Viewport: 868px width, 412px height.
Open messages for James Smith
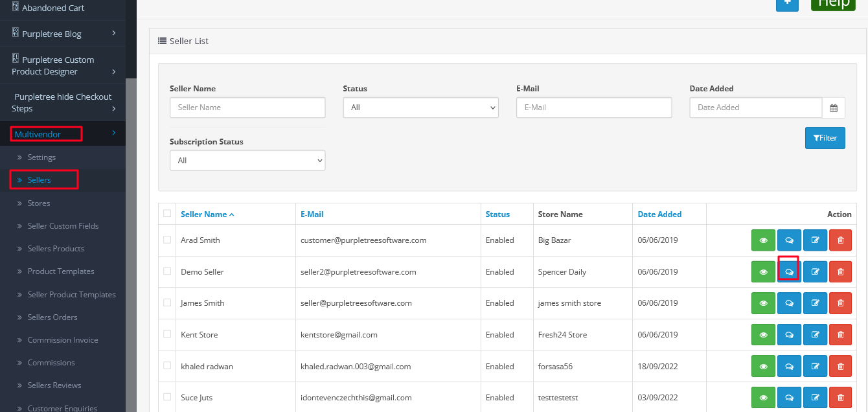[x=789, y=303]
